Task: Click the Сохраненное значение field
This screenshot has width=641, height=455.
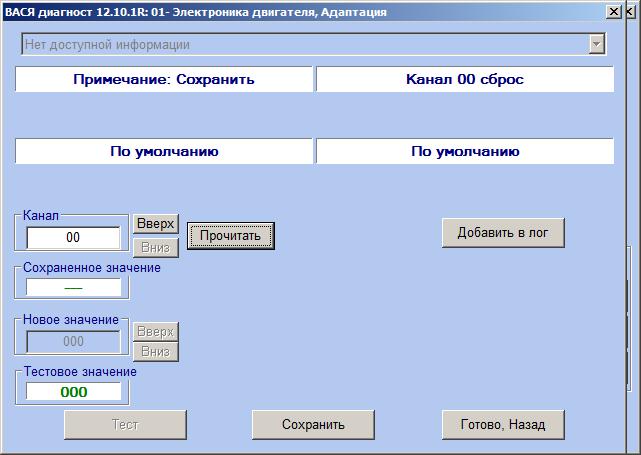Action: click(73, 287)
